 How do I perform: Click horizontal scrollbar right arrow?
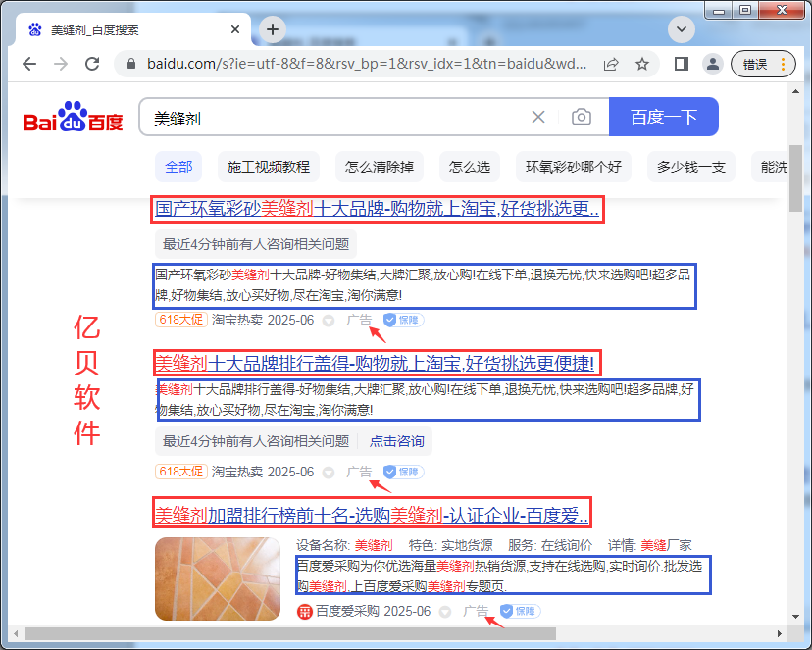point(780,633)
